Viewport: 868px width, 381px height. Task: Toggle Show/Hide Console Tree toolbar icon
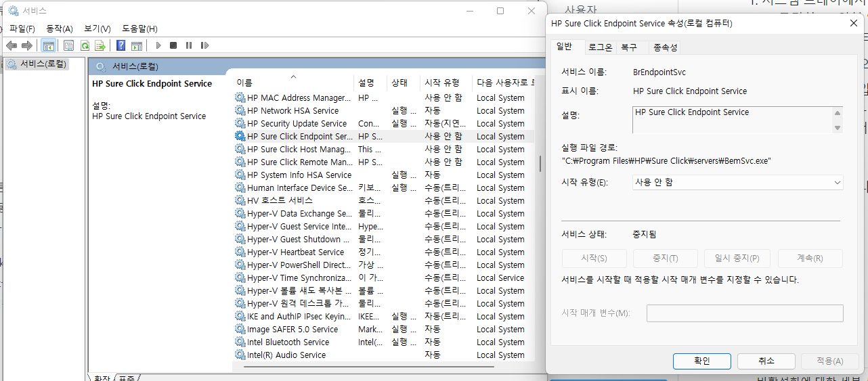[x=48, y=45]
